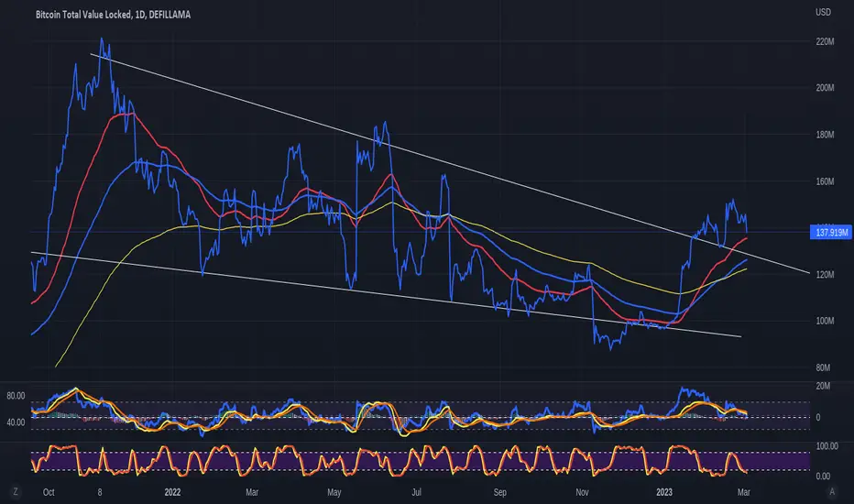Click the 2022 label on time axis
Viewport: 854px width, 504px height.
[x=172, y=492]
